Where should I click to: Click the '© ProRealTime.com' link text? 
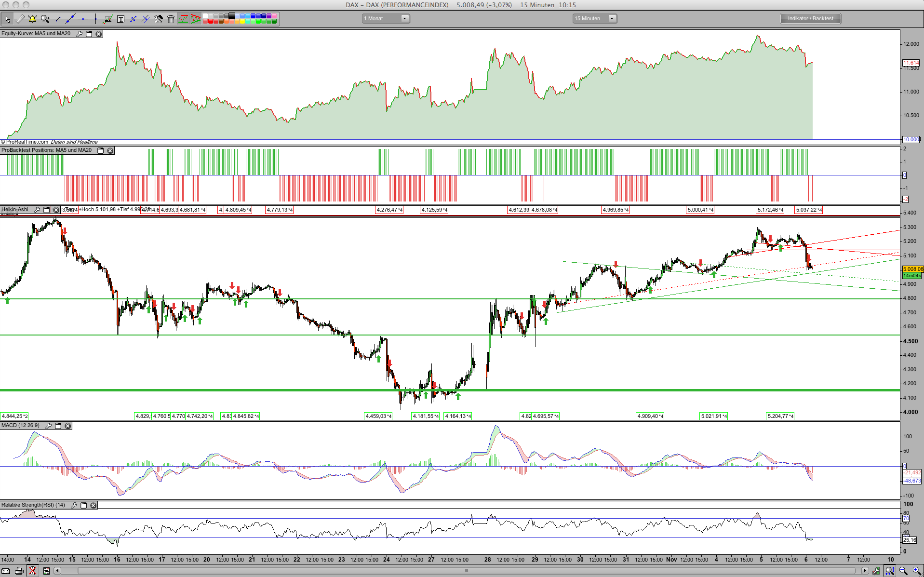click(x=25, y=142)
